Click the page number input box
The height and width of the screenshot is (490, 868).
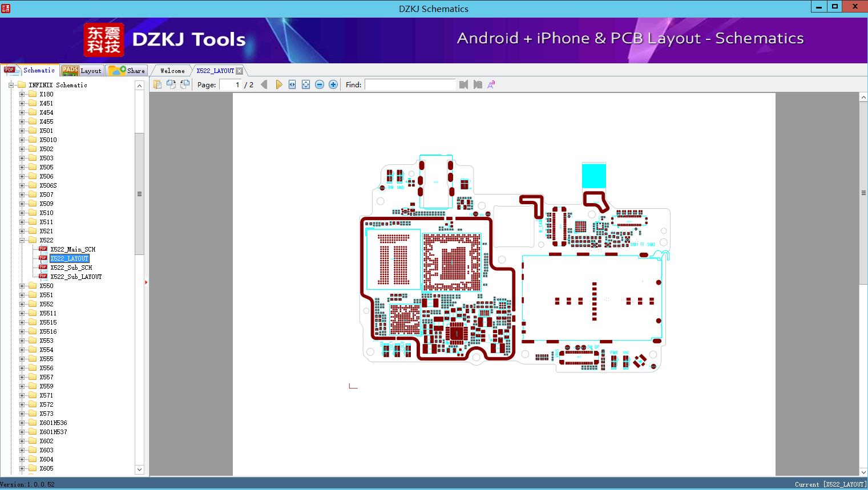tap(230, 84)
